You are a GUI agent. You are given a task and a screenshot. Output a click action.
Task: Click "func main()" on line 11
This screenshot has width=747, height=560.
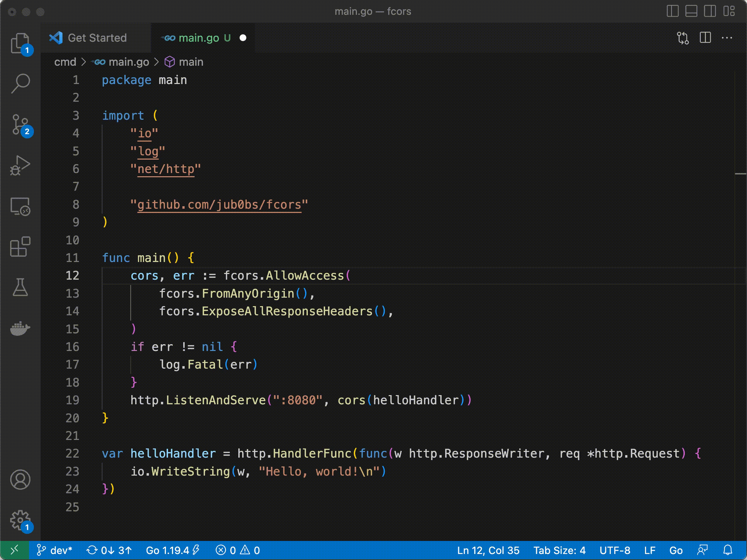(141, 258)
